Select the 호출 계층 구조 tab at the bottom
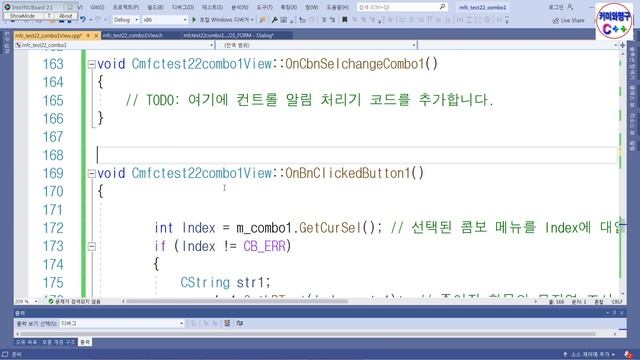Screen dimensions: 640x360 58,342
